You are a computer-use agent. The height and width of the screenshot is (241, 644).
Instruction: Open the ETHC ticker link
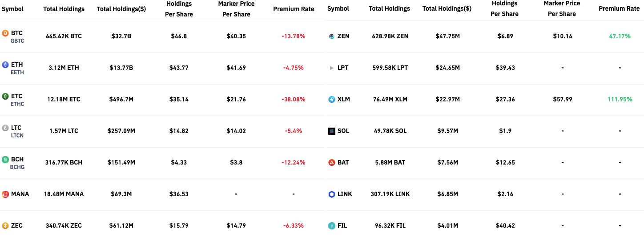(17, 104)
